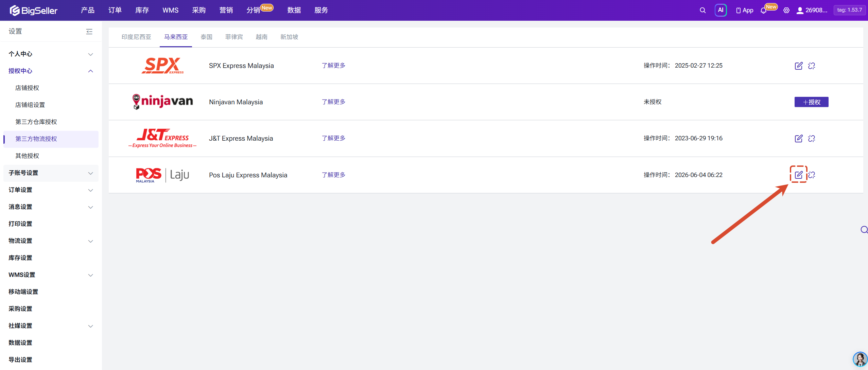Open 分销 menu in top navigation
Image resolution: width=868 pixels, height=370 pixels.
[254, 10]
